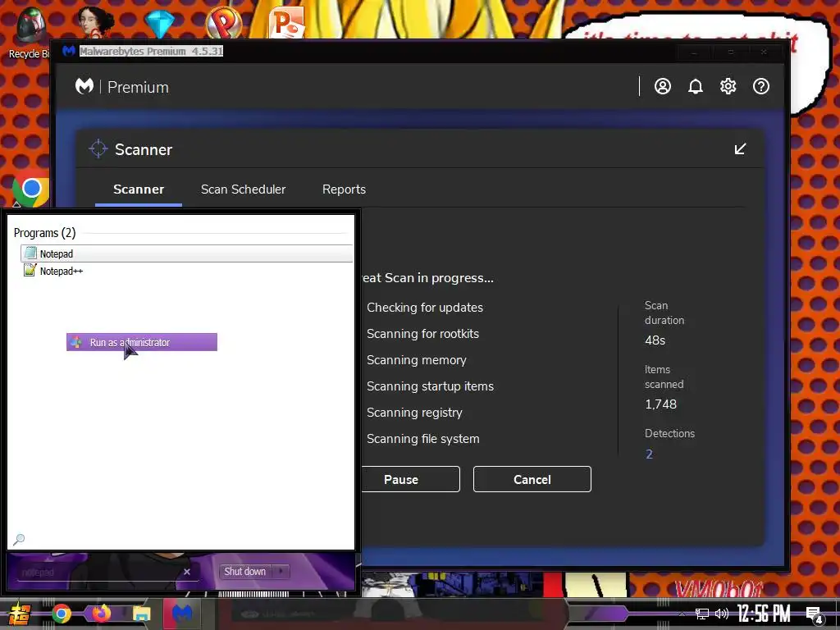Open Malwarebytes settings gear
This screenshot has height=630, width=840.
tap(728, 86)
